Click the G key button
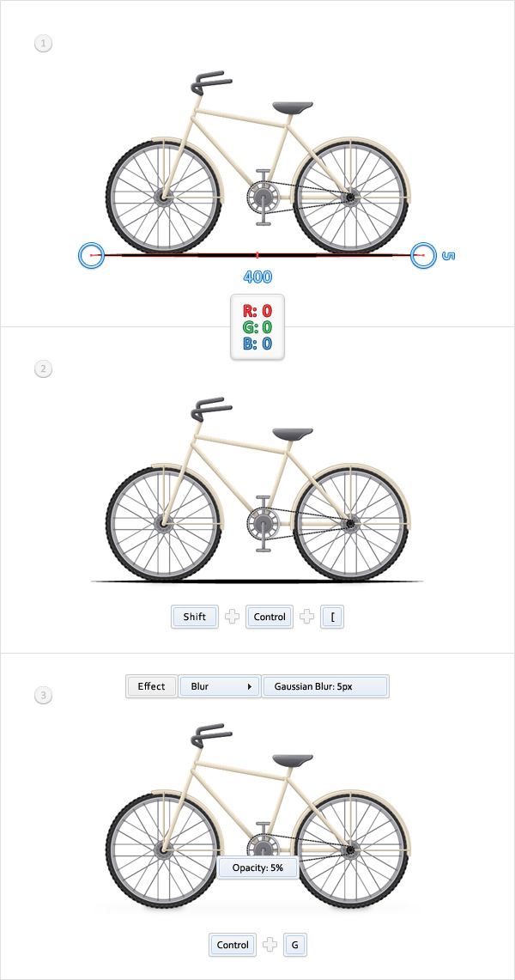This screenshot has height=980, width=515. 295,945
